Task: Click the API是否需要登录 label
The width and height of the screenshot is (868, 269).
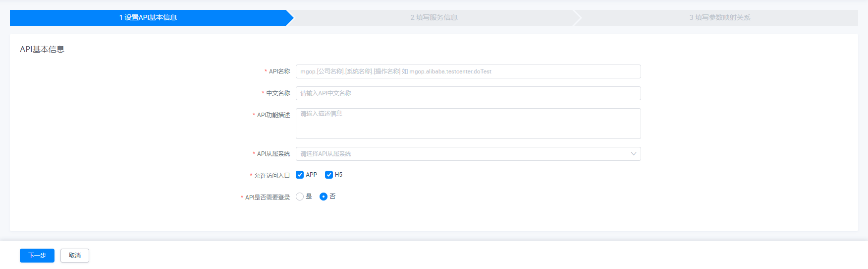Action: [x=268, y=198]
